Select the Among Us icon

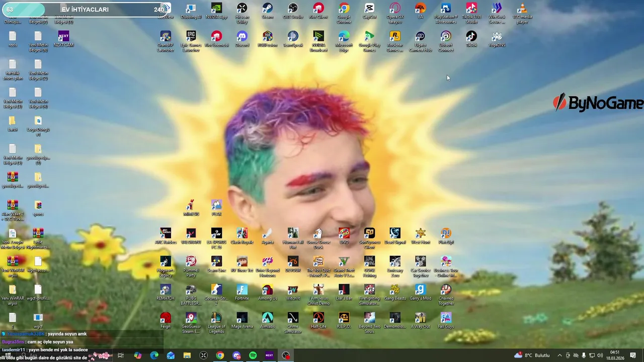tap(267, 293)
